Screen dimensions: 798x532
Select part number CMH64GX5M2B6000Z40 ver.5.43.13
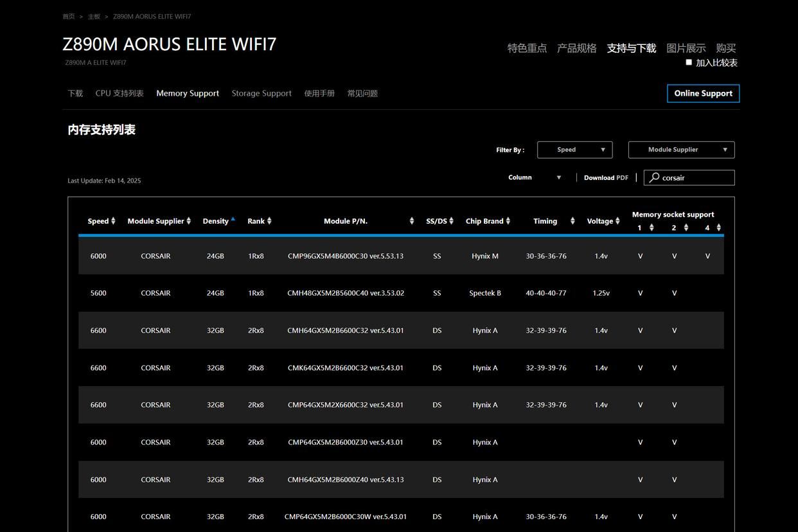pos(346,479)
